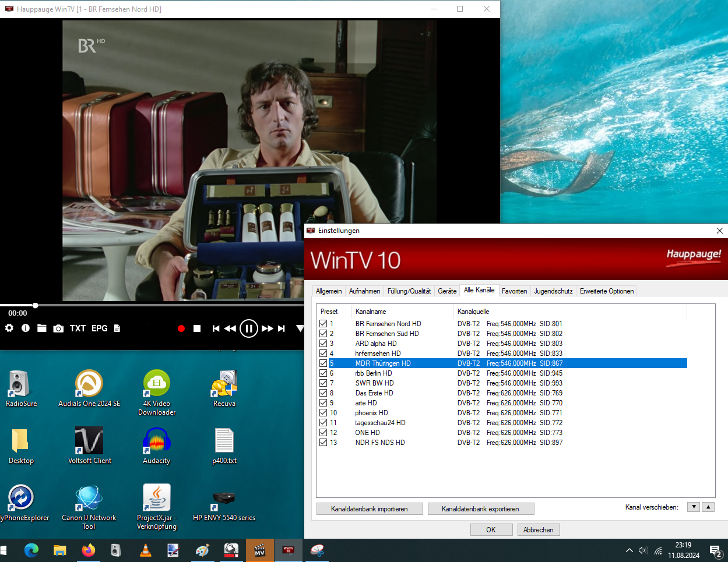Image resolution: width=728 pixels, height=562 pixels.
Task: Pause the live TV playback
Action: [x=249, y=328]
